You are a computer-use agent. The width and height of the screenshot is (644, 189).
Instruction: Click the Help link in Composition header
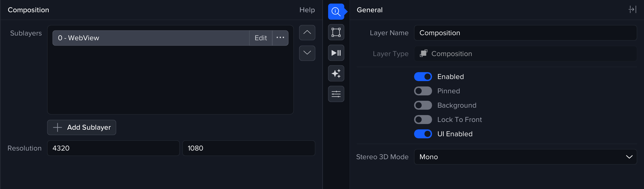click(x=307, y=10)
